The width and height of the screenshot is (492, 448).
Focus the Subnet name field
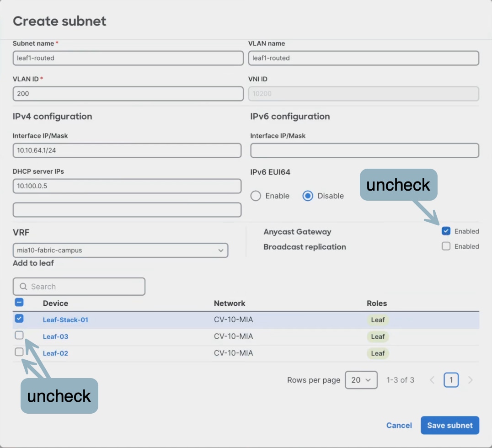[x=128, y=58]
